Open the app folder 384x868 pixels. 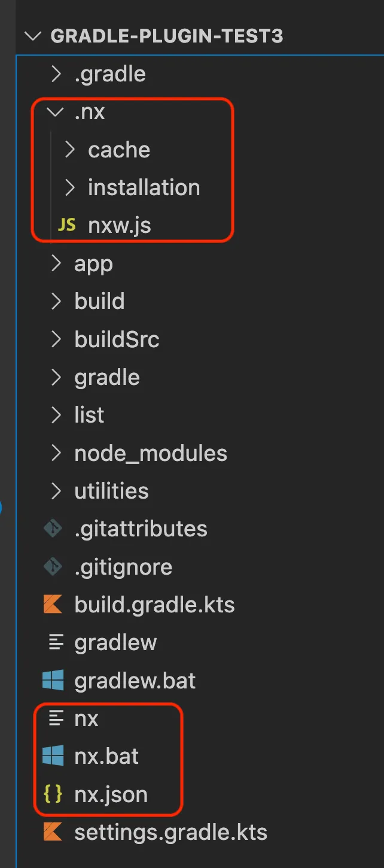[x=93, y=264]
